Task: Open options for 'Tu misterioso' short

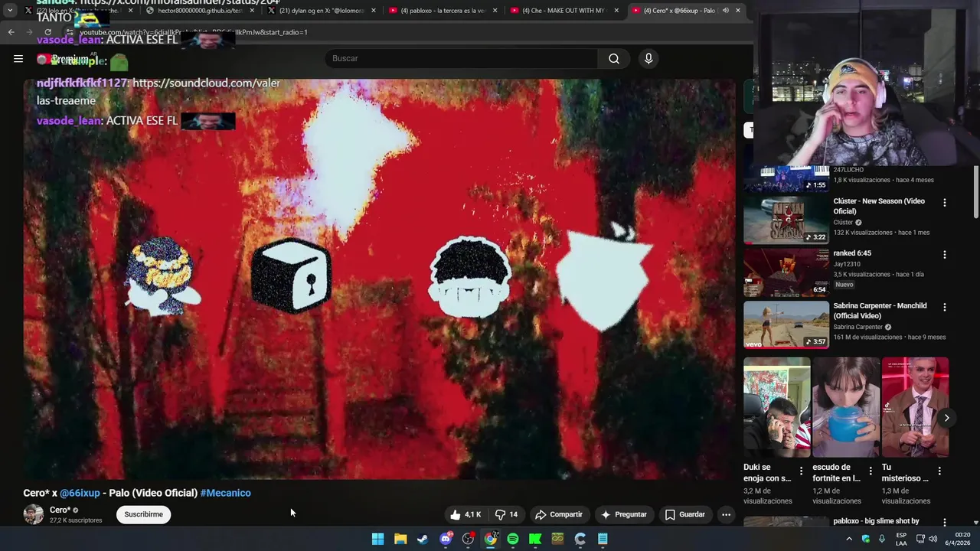Action: pyautogui.click(x=939, y=471)
